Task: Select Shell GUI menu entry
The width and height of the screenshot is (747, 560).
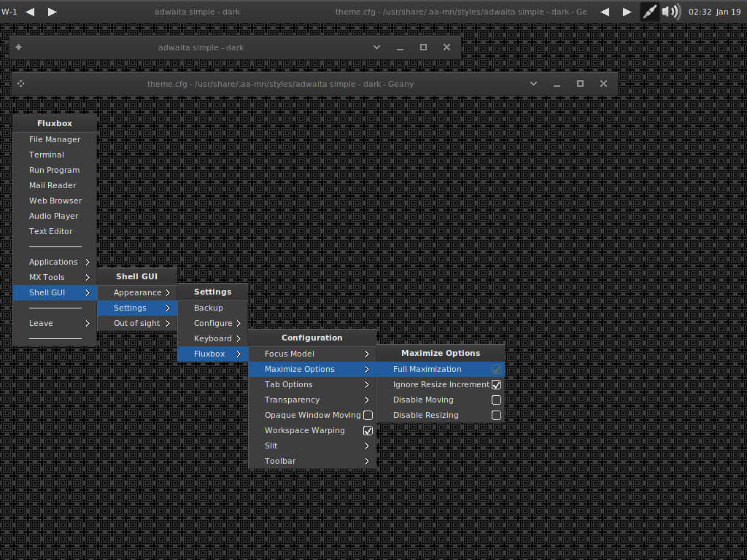Action: [55, 292]
